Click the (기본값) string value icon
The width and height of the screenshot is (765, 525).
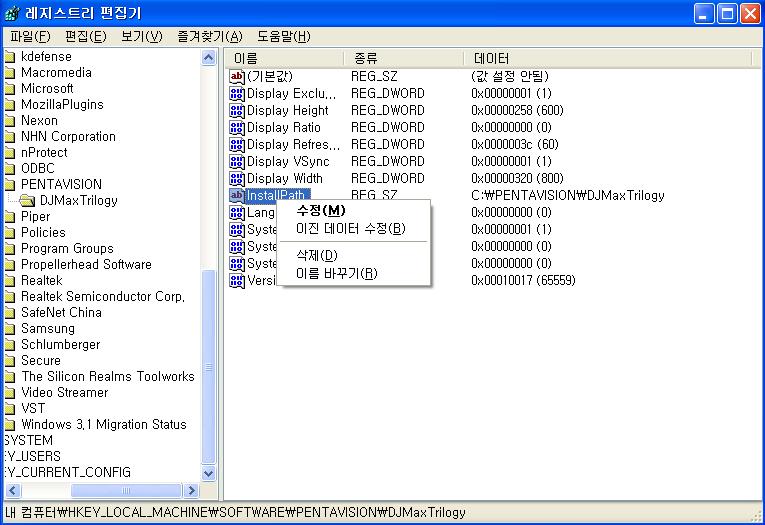[x=237, y=77]
